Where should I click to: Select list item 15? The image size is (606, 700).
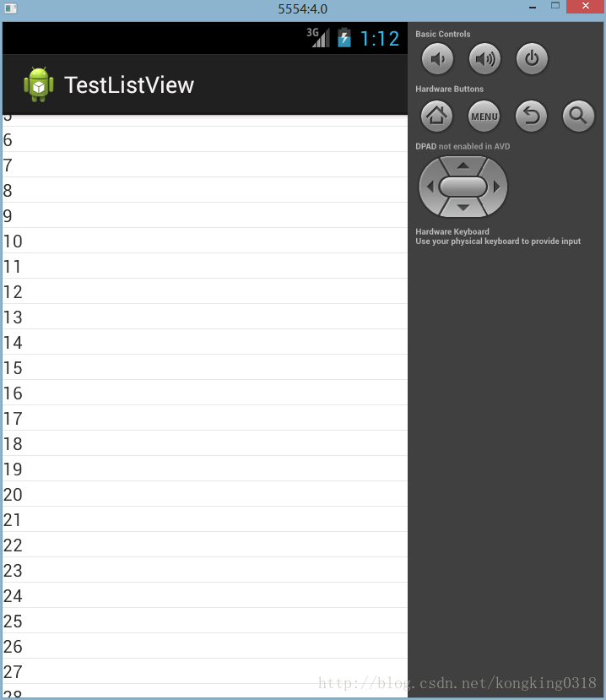pyautogui.click(x=205, y=367)
